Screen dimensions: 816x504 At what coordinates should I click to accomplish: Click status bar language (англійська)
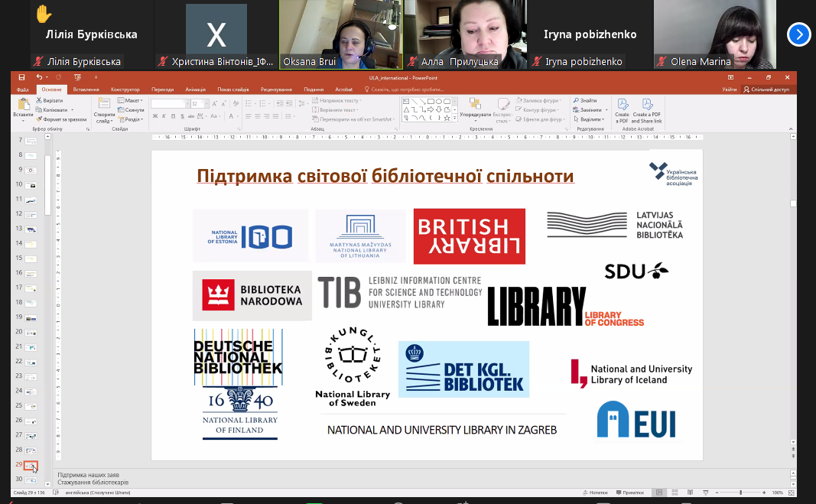click(97, 492)
